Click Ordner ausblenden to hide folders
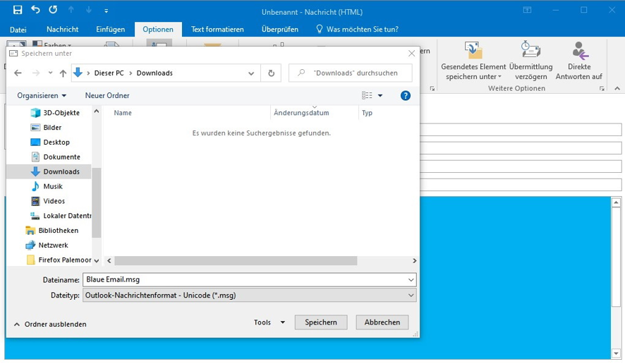 point(50,324)
